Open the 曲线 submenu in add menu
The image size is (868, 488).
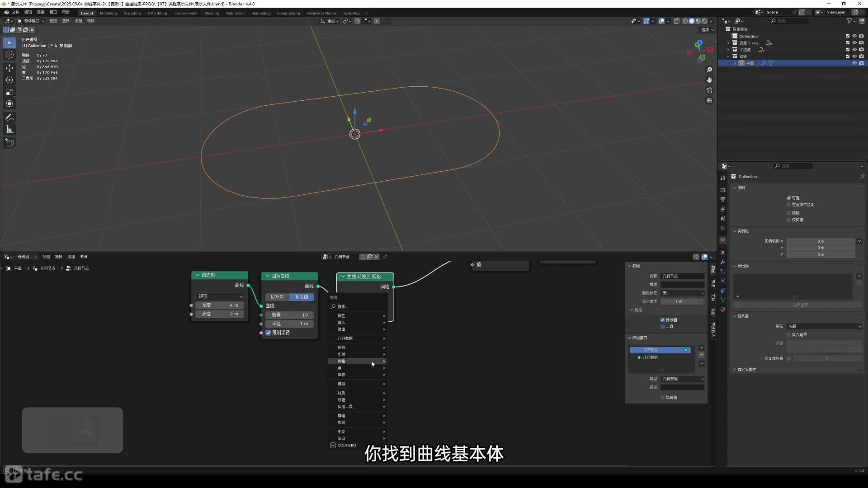point(358,347)
